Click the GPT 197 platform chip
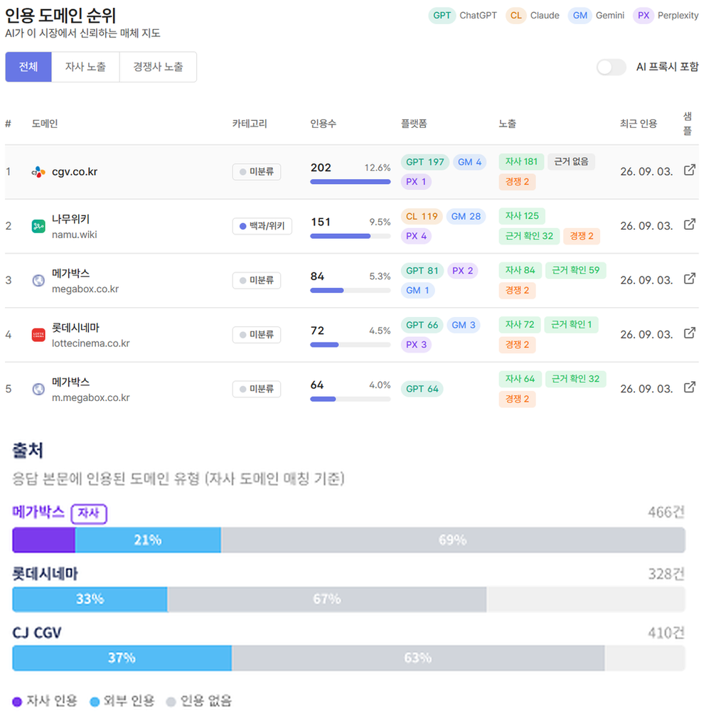Screen dimensions: 706x728 425,162
